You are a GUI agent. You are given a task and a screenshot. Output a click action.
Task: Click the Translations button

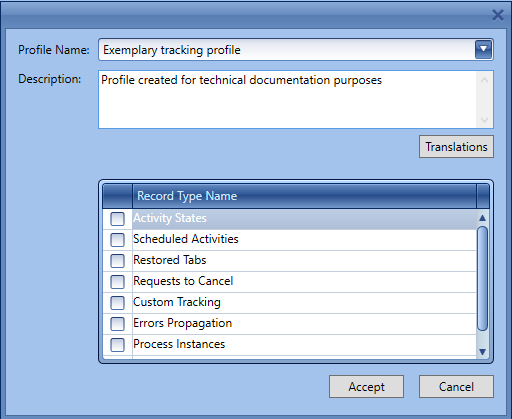(x=456, y=147)
